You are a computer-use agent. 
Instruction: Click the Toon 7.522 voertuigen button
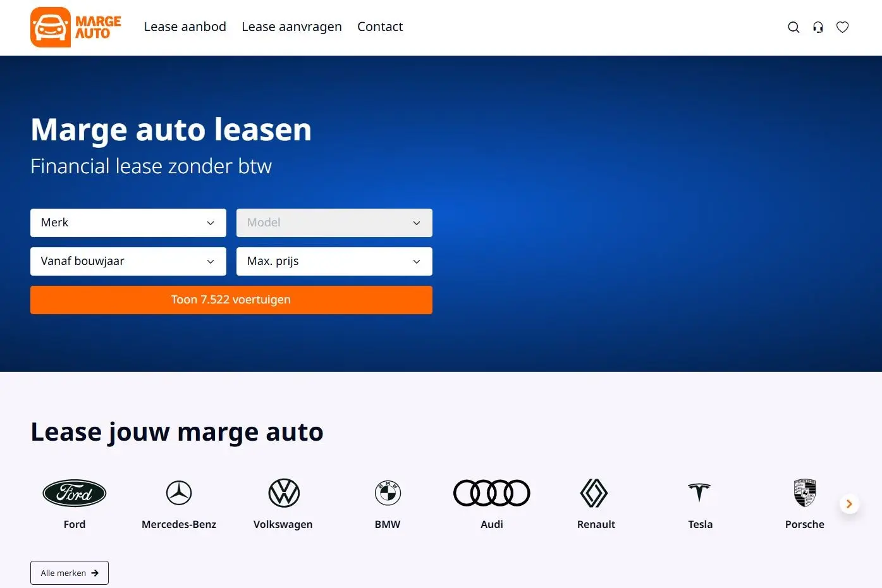tap(231, 300)
